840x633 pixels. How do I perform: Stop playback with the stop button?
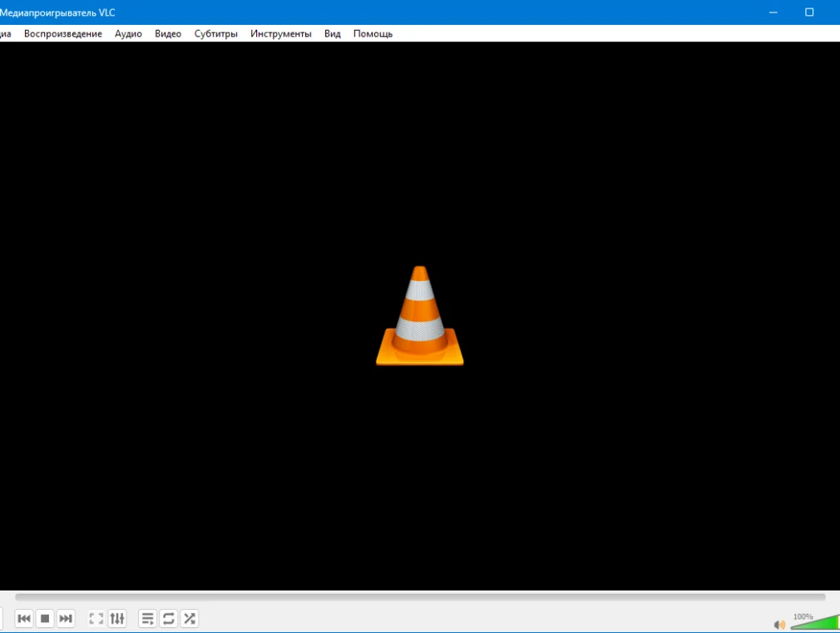[45, 618]
